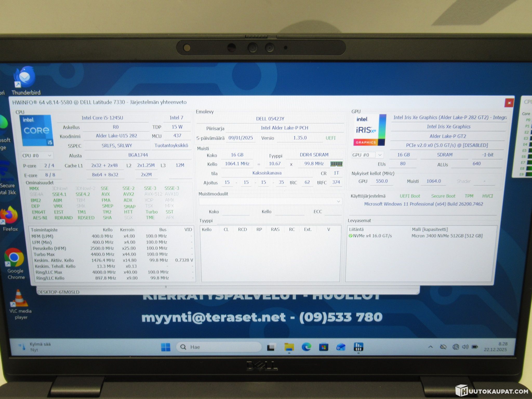
Task: Click the 1064.1 MHz memory clock value
Action: pyautogui.click(x=237, y=164)
